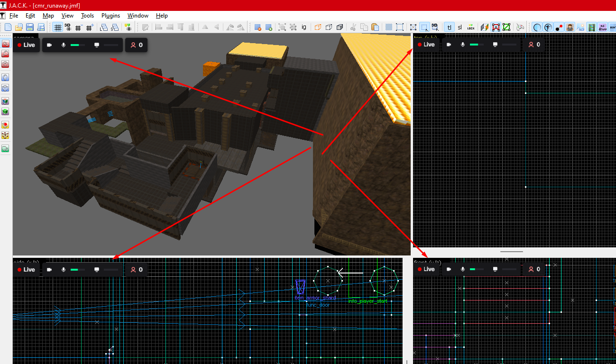Open the Tools menu
Image resolution: width=616 pixels, height=364 pixels.
(87, 16)
